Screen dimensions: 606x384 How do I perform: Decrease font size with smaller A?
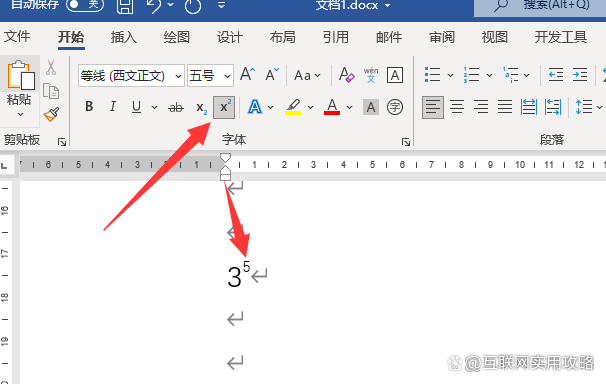tap(272, 74)
